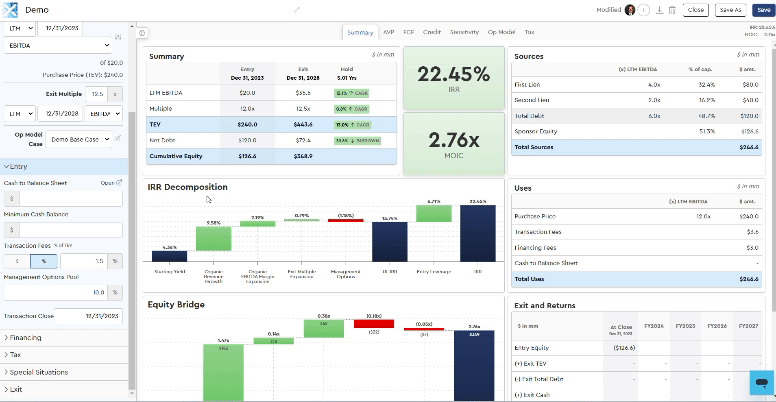The height and width of the screenshot is (402, 776).
Task: Click the Close button
Action: [x=695, y=9]
